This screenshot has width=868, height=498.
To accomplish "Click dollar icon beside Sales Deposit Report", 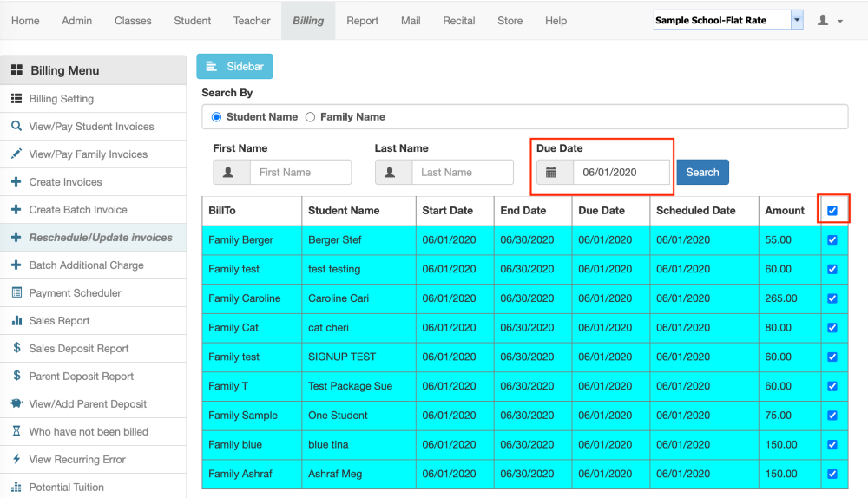I will coord(16,348).
